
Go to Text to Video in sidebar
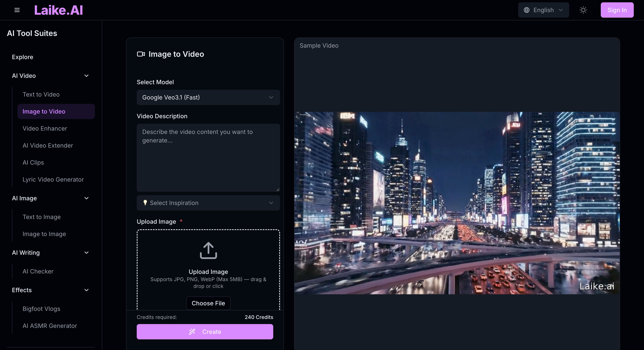coord(41,94)
